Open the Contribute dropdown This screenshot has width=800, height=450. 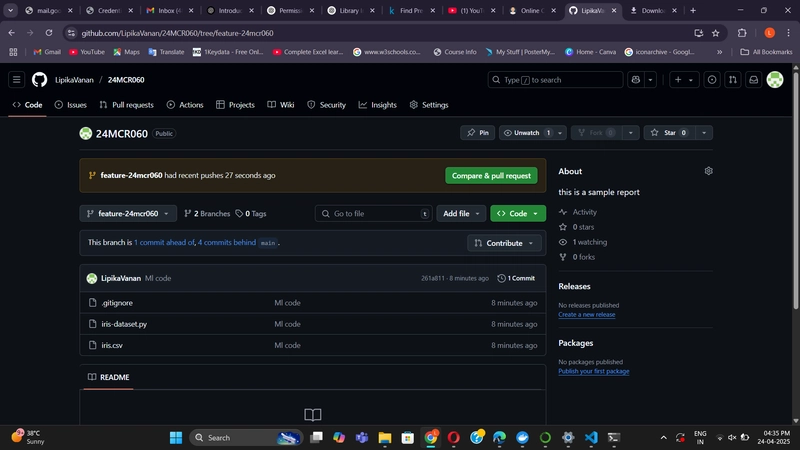coord(504,243)
